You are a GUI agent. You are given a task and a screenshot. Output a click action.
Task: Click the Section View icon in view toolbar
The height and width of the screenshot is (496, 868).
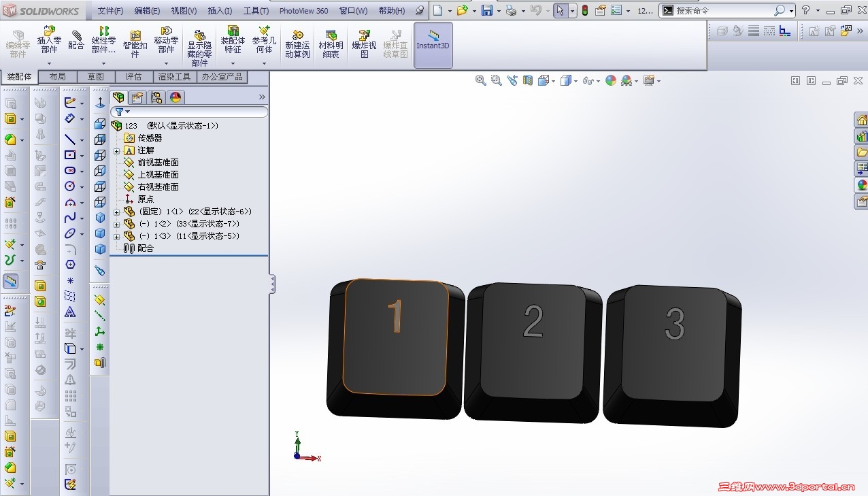[x=529, y=80]
